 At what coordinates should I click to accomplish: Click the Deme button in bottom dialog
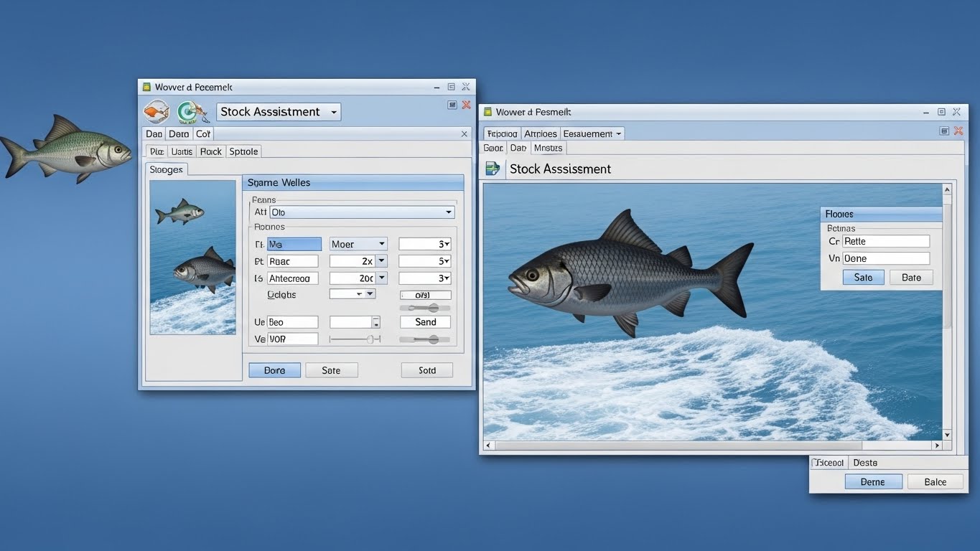(x=873, y=482)
